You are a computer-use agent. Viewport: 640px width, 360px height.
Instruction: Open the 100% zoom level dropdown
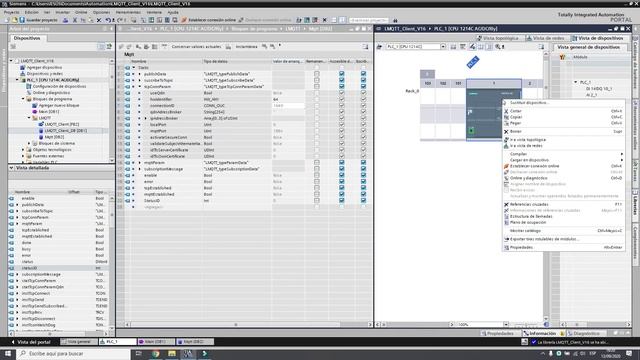point(506,324)
